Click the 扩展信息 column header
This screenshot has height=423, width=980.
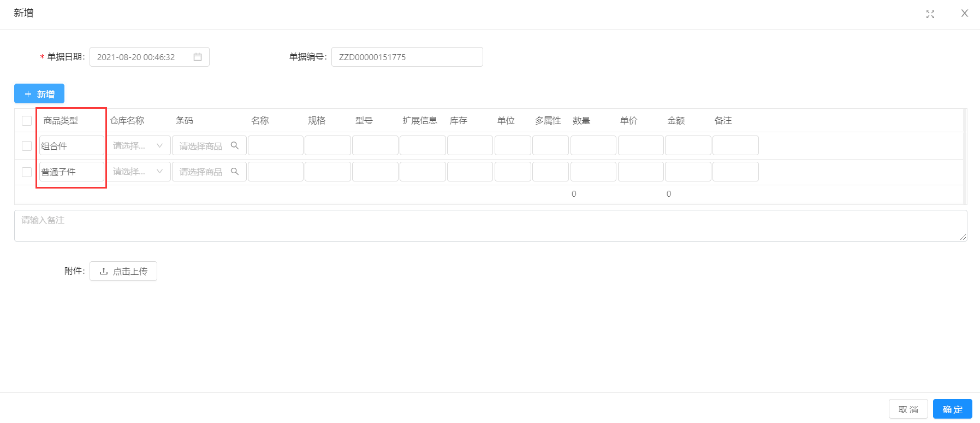[x=420, y=120]
